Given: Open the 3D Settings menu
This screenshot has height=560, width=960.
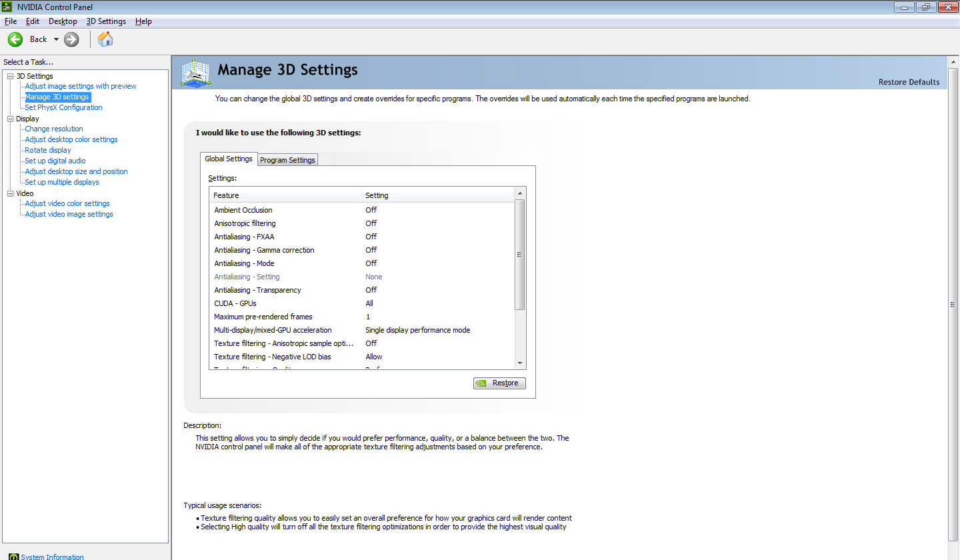Looking at the screenshot, I should [x=106, y=21].
